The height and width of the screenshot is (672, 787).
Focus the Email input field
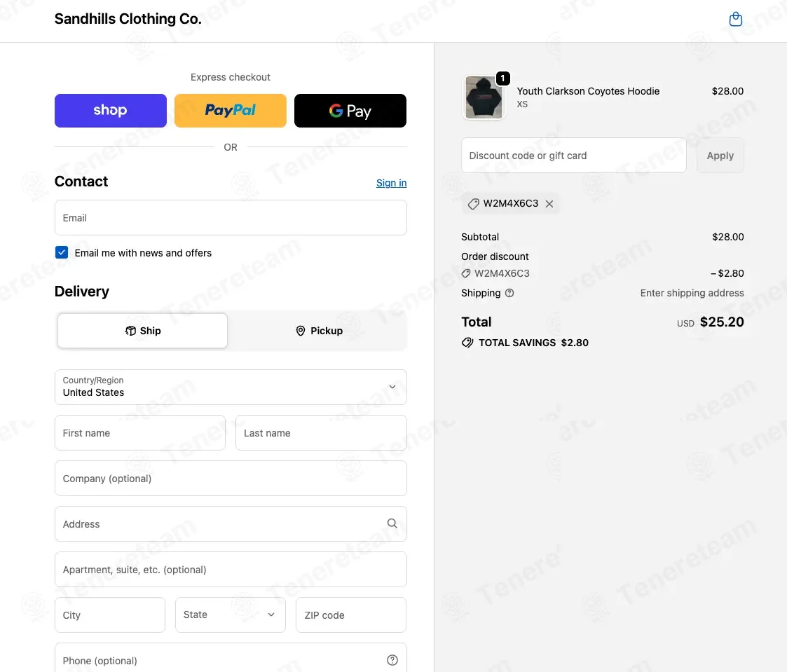(231, 218)
